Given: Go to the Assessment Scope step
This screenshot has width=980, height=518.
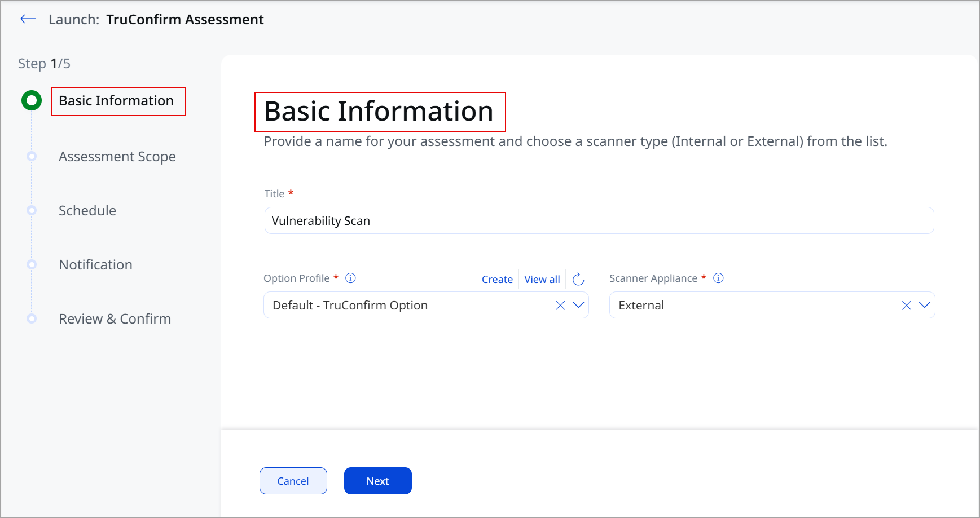Looking at the screenshot, I should click(117, 156).
